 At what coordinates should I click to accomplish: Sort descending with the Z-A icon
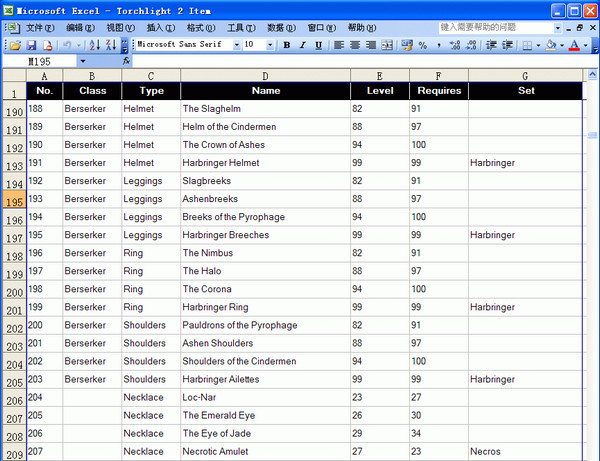click(x=111, y=45)
